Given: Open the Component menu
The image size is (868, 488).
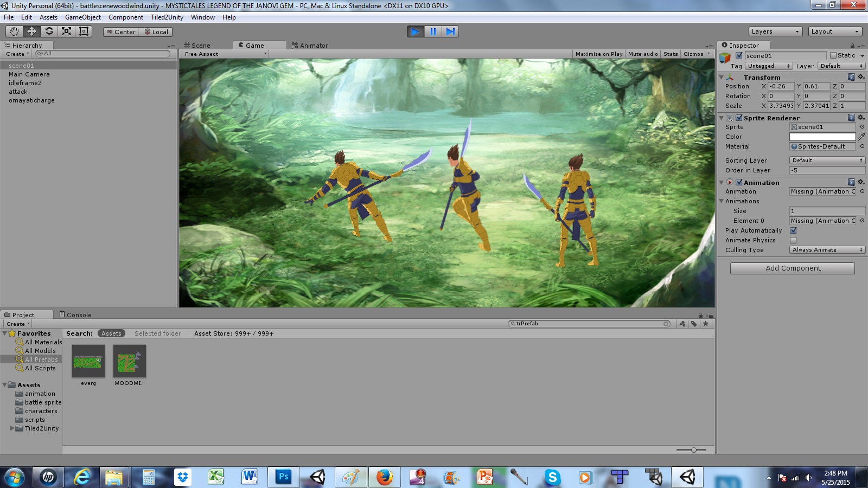Looking at the screenshot, I should coord(126,17).
